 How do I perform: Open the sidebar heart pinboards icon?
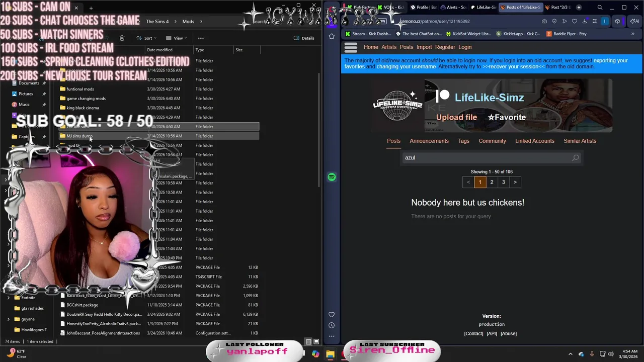click(x=332, y=315)
